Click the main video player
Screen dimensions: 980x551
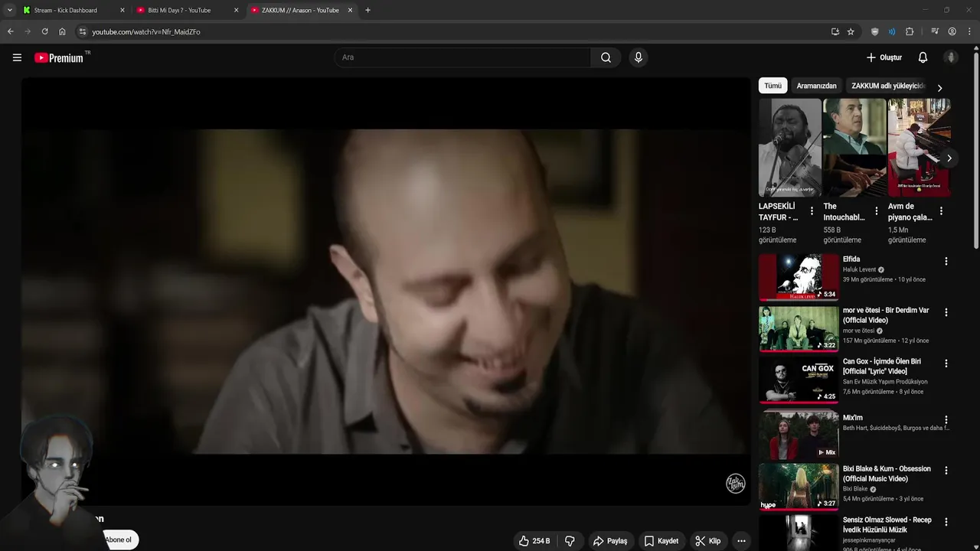(x=385, y=291)
